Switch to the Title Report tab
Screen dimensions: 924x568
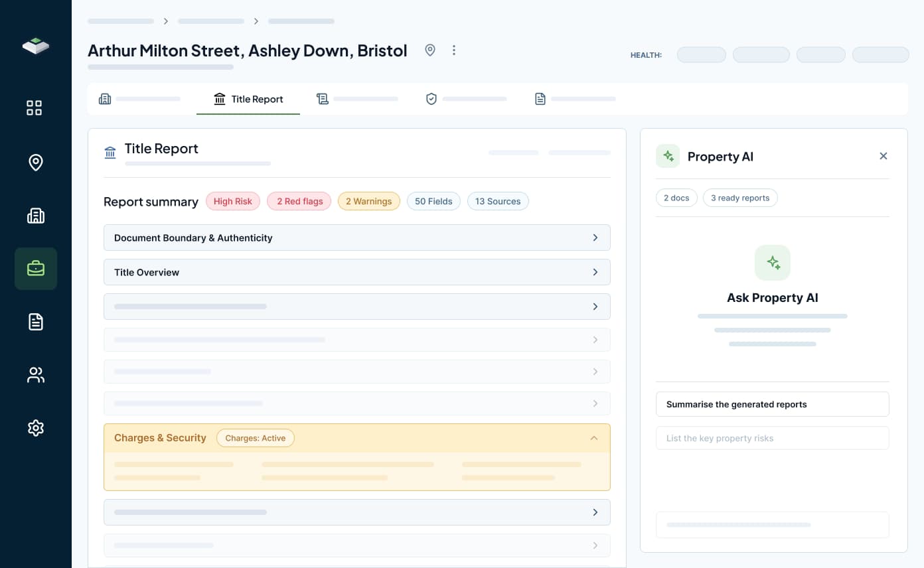[248, 99]
